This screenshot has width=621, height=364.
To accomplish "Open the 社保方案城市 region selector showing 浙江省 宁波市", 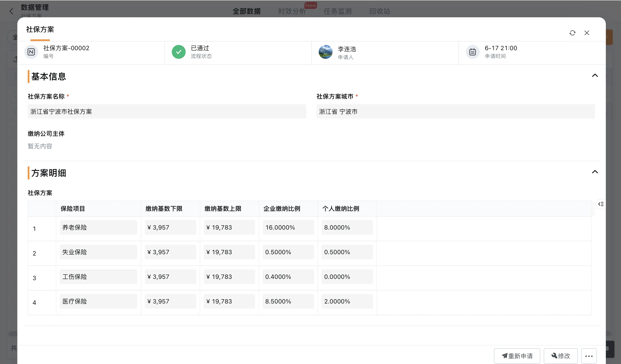I will click(455, 112).
